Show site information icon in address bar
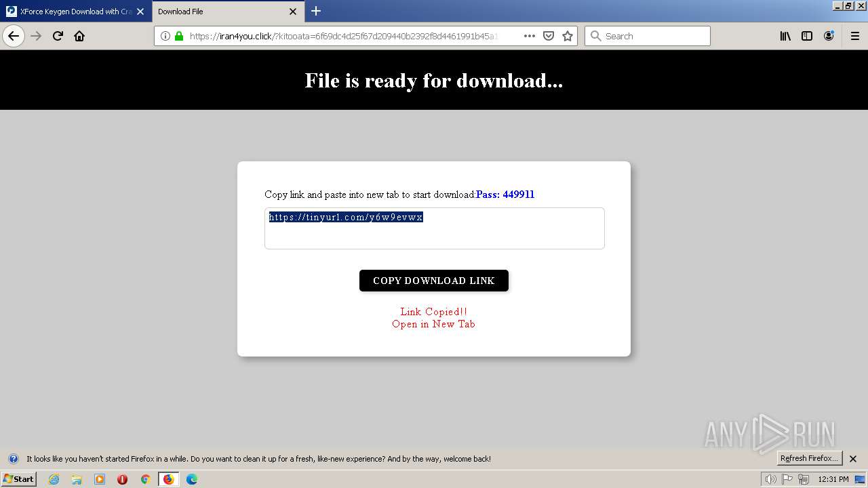Image resolution: width=868 pixels, height=488 pixels. tap(165, 36)
